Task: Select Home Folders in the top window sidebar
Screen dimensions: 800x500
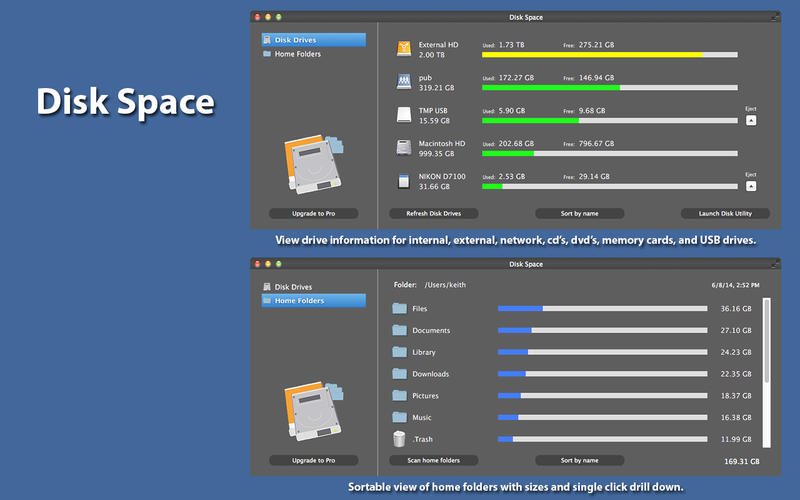Action: click(x=314, y=54)
